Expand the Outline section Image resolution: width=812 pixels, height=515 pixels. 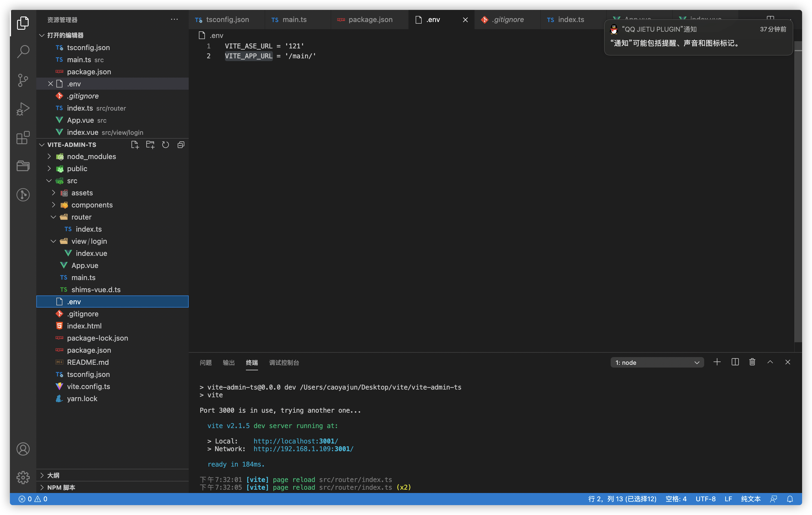point(42,475)
